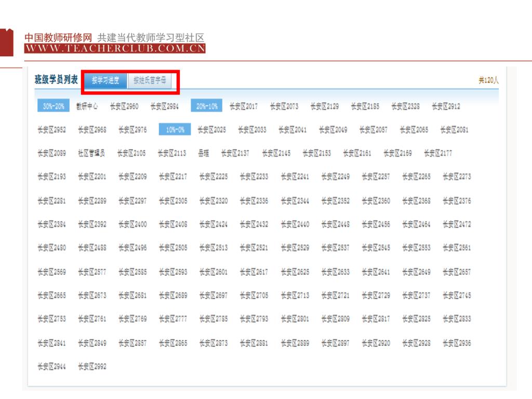Open student 长安区2745
The image size is (532, 399).
[457, 295]
